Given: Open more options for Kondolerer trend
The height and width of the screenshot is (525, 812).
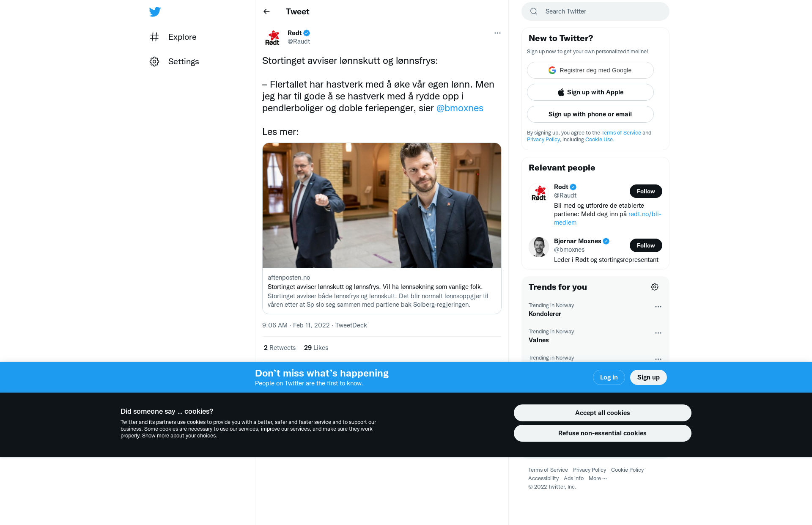Looking at the screenshot, I should coord(658,307).
